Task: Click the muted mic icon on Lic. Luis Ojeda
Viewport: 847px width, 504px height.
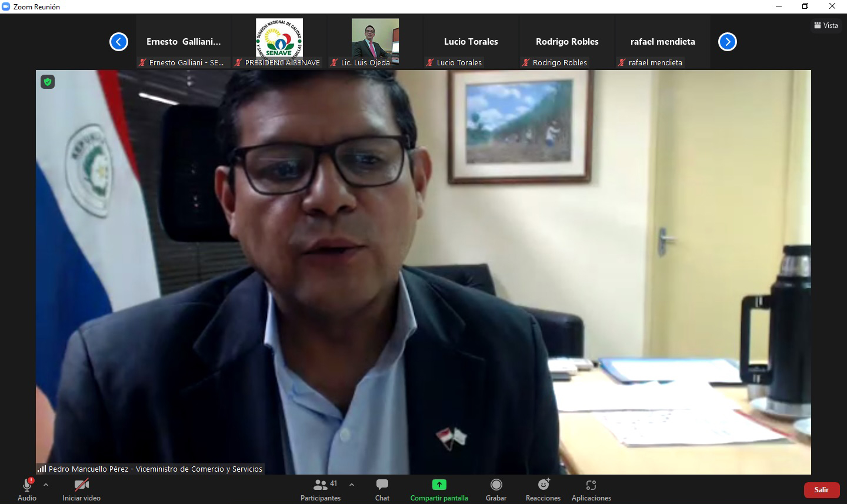Action: pos(334,62)
